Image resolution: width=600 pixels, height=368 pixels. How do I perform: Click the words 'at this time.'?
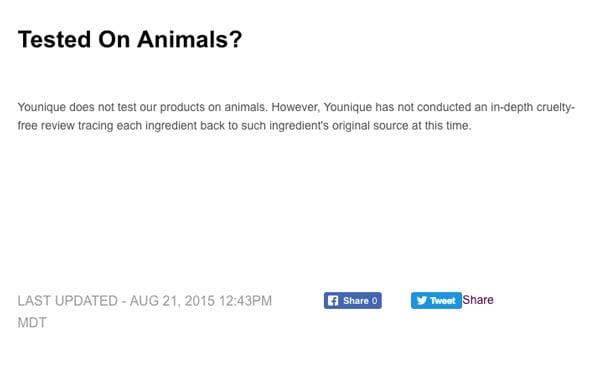tap(442, 125)
